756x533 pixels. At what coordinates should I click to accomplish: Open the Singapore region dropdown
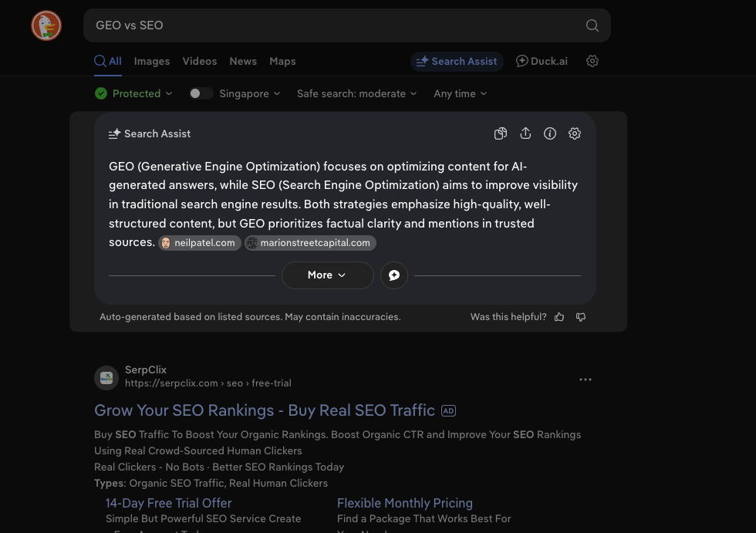tap(250, 93)
